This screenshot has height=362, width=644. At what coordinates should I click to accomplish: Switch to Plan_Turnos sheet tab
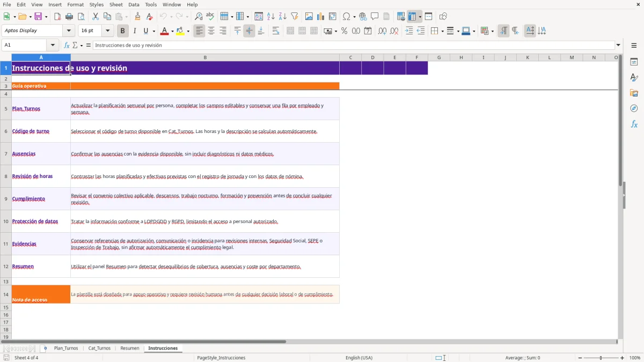coord(66,348)
